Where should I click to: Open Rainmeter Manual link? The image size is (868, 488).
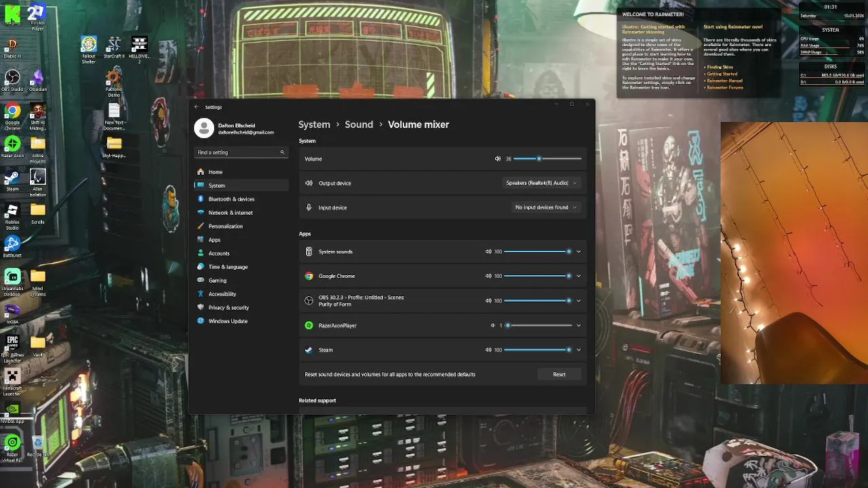pos(724,81)
